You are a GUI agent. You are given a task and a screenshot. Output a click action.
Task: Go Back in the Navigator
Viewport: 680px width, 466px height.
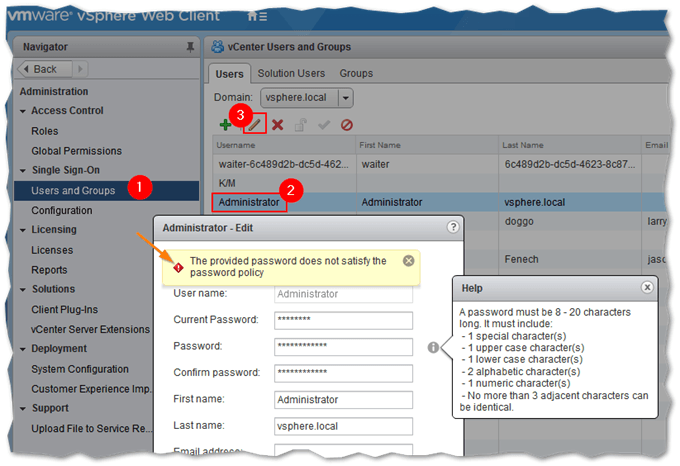click(45, 69)
